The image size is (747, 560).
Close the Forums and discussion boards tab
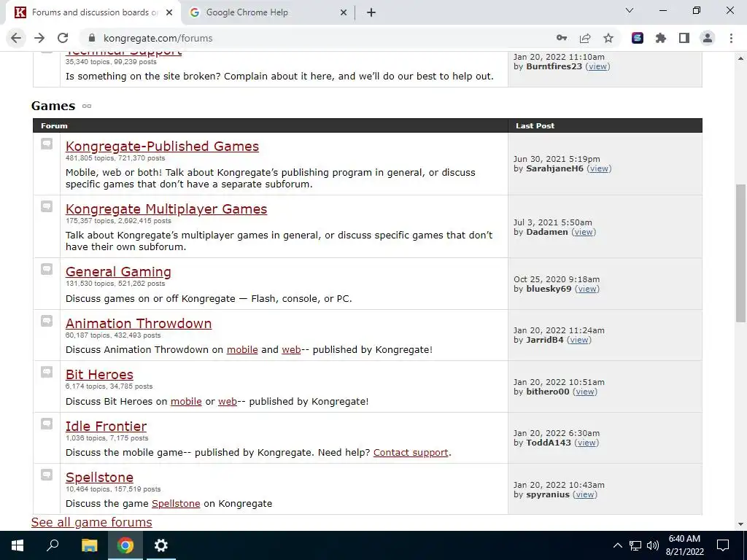coord(169,13)
